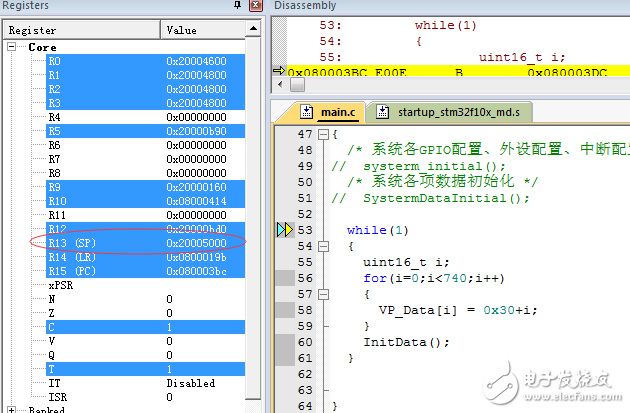Click the gray breakpoint margin at line 58
Viewport: 630px width, 413px height.
(284, 310)
